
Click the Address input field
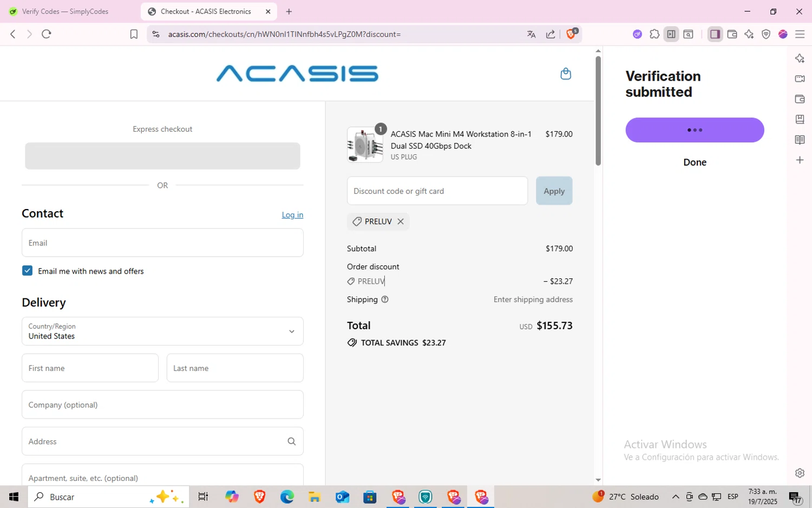click(x=162, y=441)
